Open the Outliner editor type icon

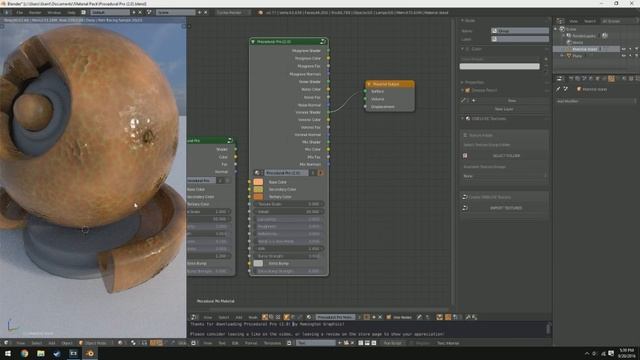(560, 21)
